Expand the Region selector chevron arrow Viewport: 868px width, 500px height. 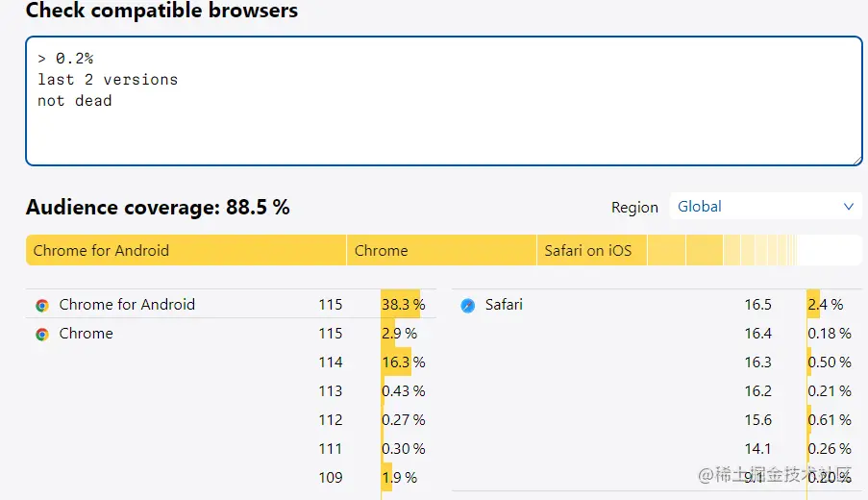click(x=848, y=207)
